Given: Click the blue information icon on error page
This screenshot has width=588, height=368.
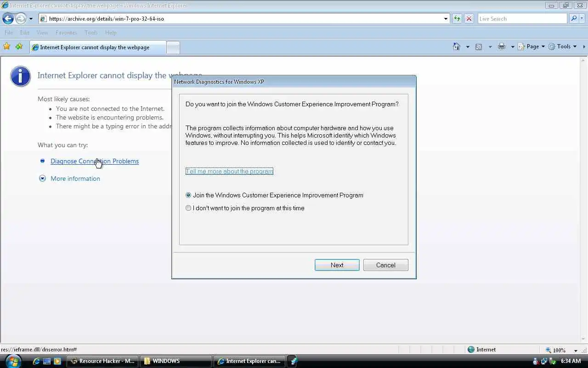Looking at the screenshot, I should [21, 76].
